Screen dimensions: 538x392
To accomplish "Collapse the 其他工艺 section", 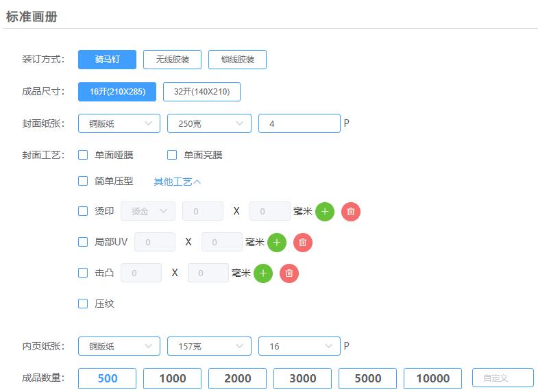I will 178,182.
